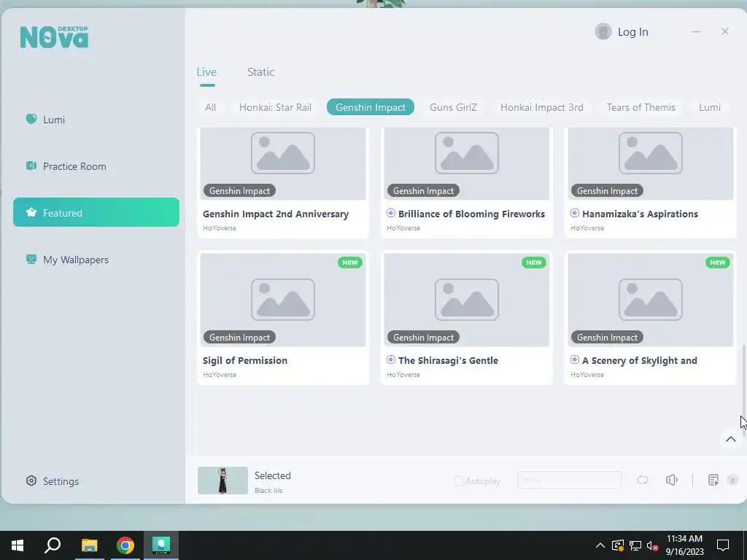Filter by Tears of Themis

(x=641, y=107)
